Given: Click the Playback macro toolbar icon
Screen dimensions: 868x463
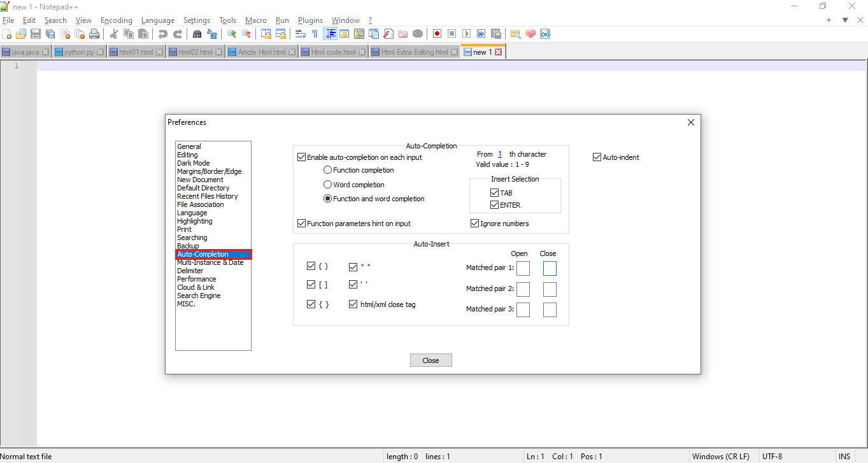Looking at the screenshot, I should pyautogui.click(x=466, y=34).
